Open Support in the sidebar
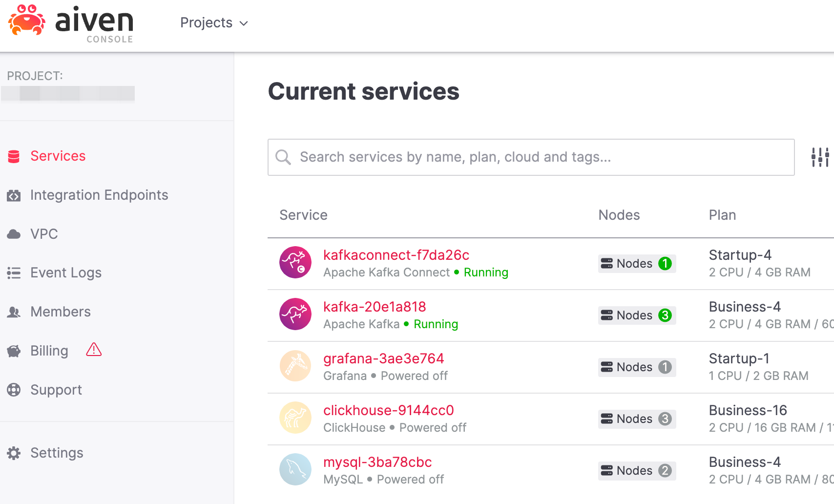This screenshot has width=834, height=504. click(x=56, y=390)
